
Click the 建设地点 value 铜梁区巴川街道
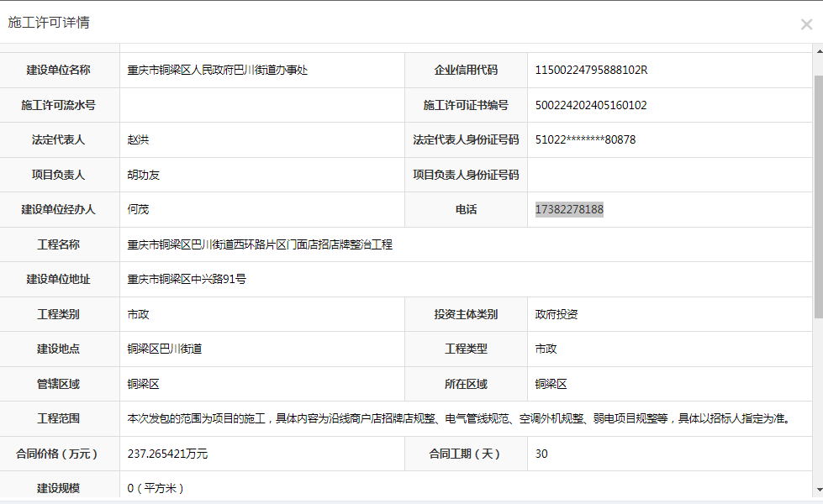165,349
